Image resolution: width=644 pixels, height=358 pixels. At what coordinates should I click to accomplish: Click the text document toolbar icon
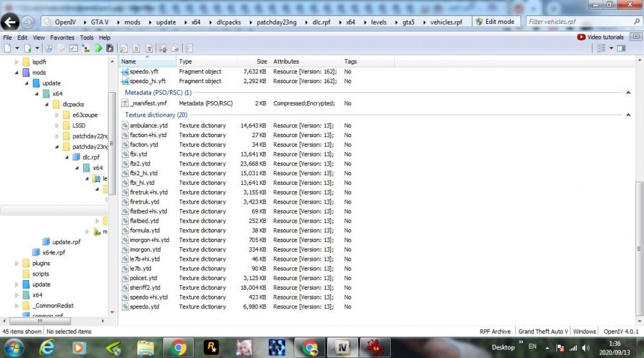(137, 48)
